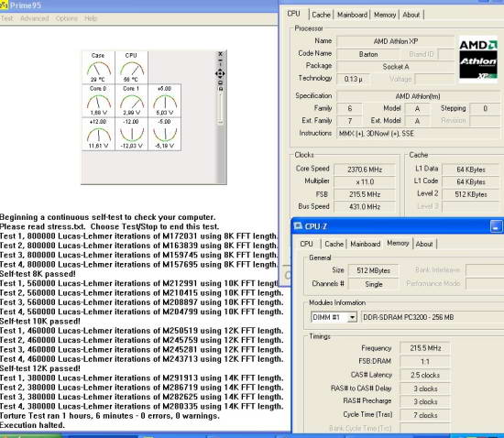Click the widget's vertical slider handle
Viewport: 504px width, 438px height.
(x=220, y=122)
